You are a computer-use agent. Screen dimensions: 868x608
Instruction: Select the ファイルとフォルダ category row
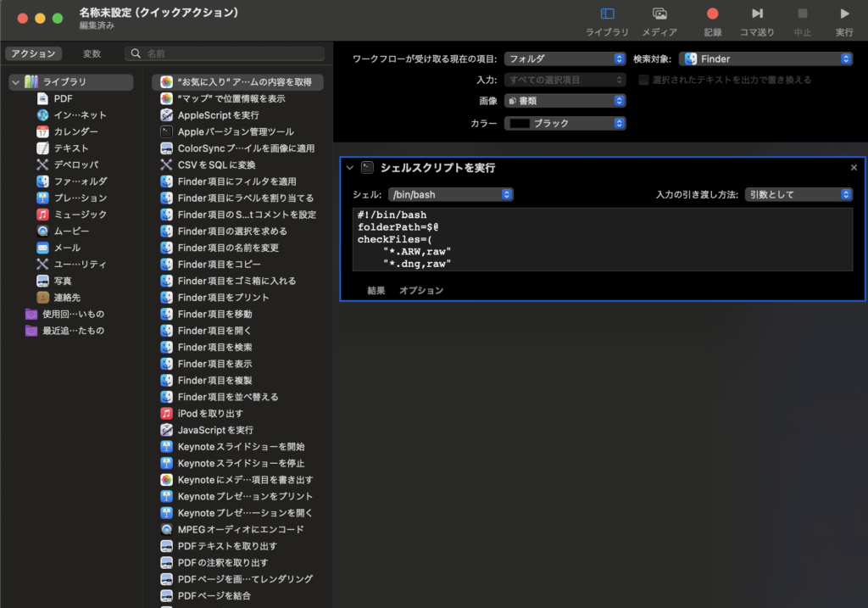[71, 181]
